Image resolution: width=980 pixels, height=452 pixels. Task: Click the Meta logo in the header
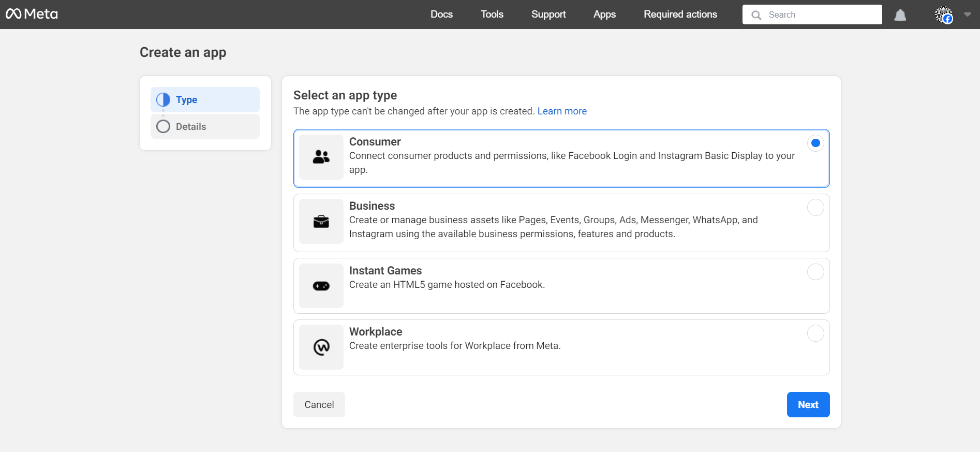tap(32, 14)
